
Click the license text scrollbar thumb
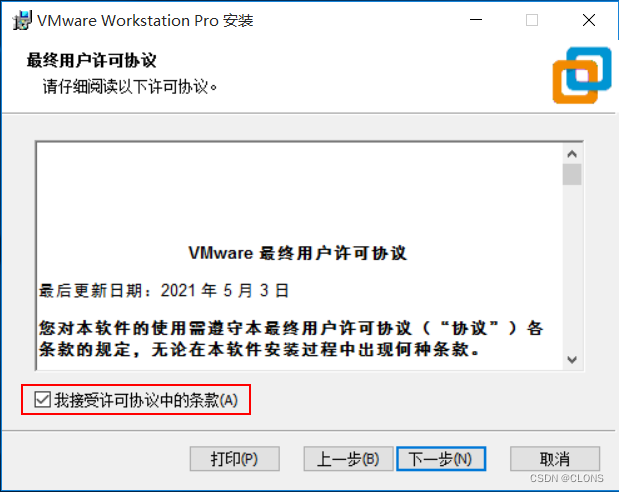pyautogui.click(x=572, y=175)
